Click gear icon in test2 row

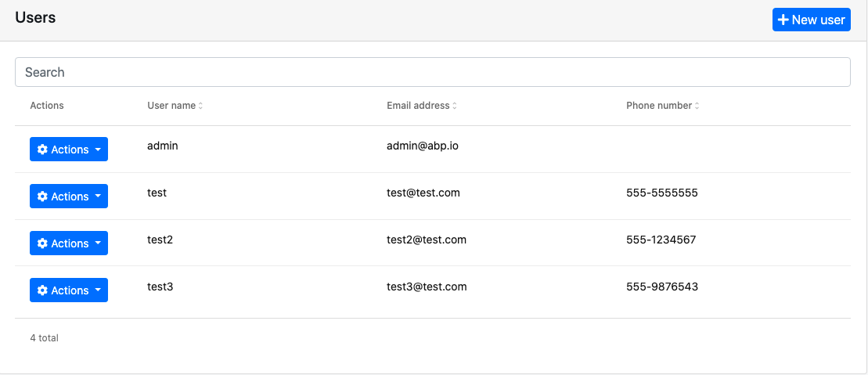[43, 243]
